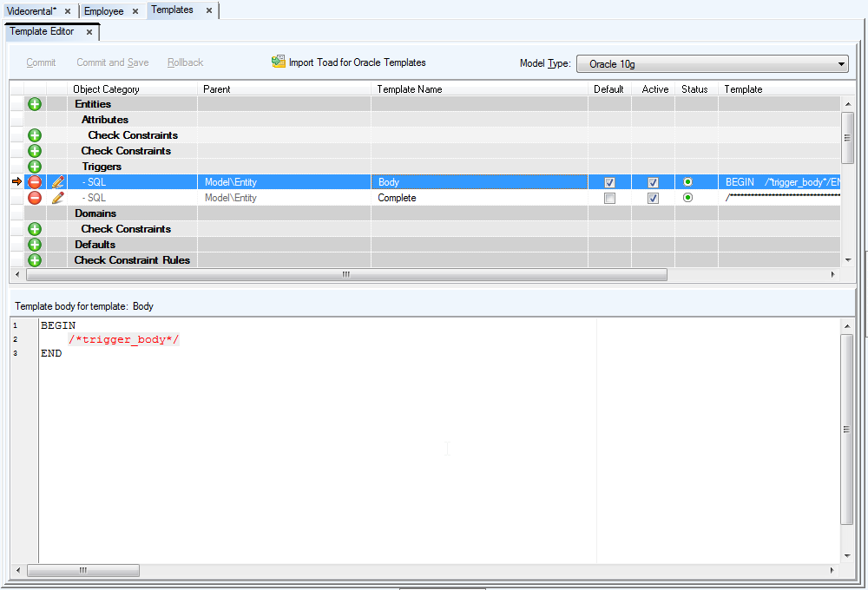Toggle Default checkbox for Complete template

[609, 198]
